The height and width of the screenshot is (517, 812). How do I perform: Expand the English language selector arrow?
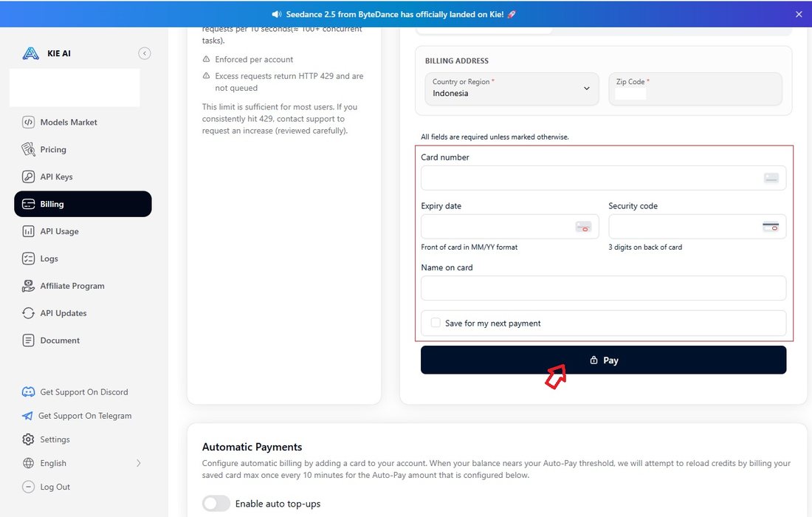coord(138,463)
